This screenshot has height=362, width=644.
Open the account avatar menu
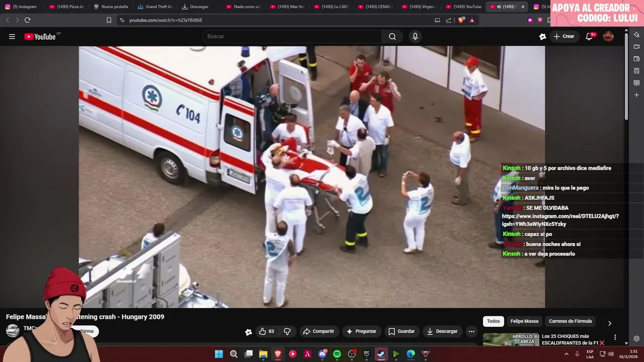(608, 36)
